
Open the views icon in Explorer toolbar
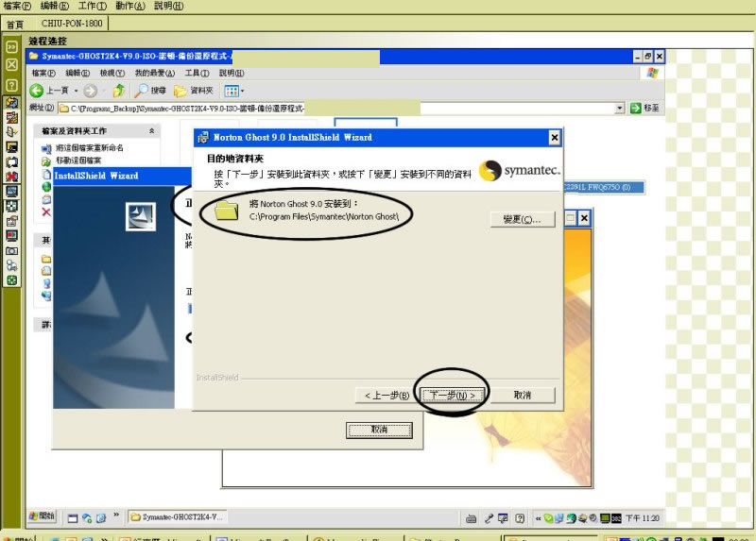pyautogui.click(x=232, y=91)
